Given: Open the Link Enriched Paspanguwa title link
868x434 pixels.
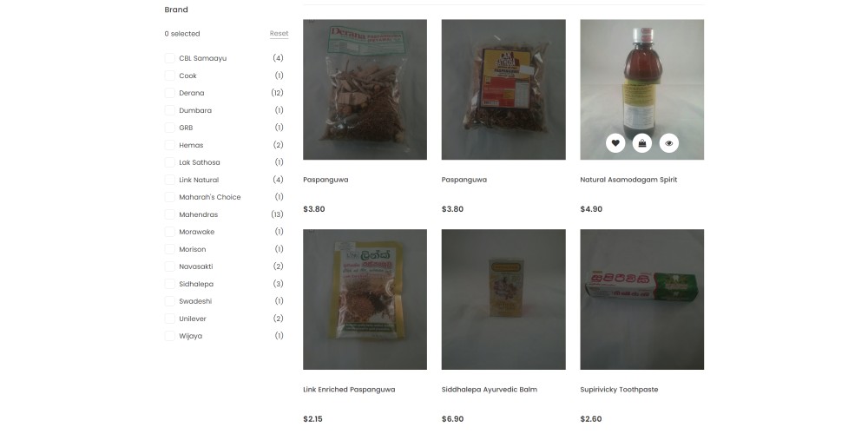Looking at the screenshot, I should click(349, 389).
